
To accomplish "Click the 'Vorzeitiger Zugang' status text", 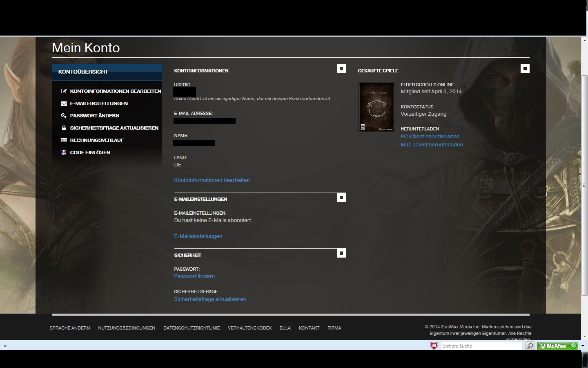I will (423, 114).
